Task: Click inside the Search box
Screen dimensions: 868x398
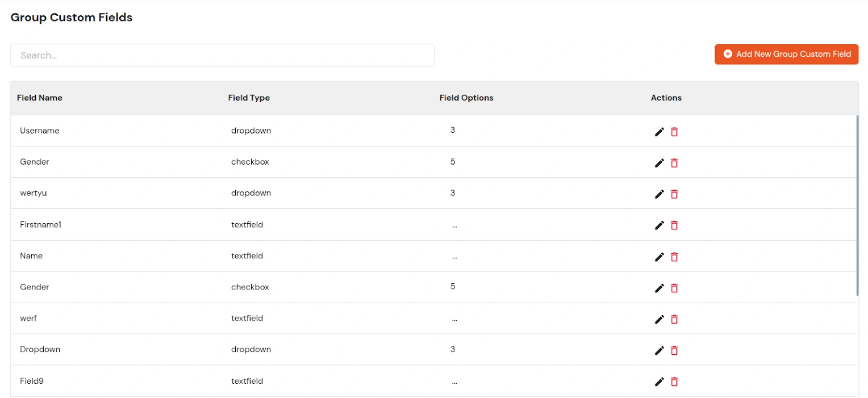Action: 223,55
